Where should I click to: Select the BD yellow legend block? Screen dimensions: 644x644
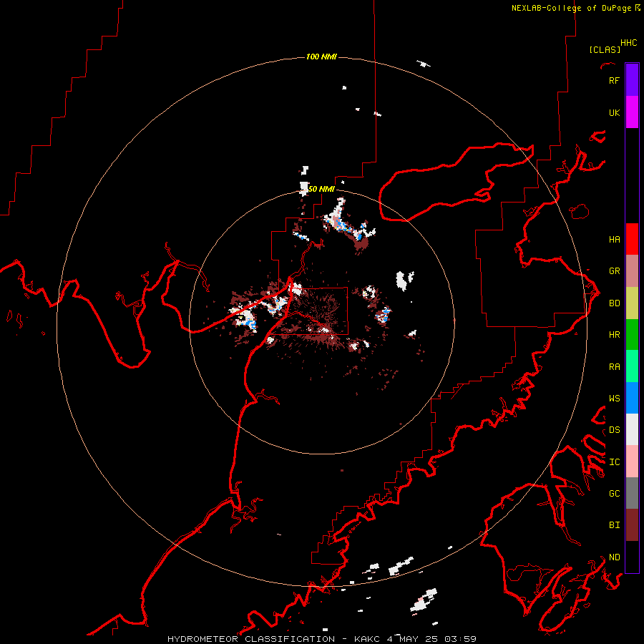pos(632,303)
